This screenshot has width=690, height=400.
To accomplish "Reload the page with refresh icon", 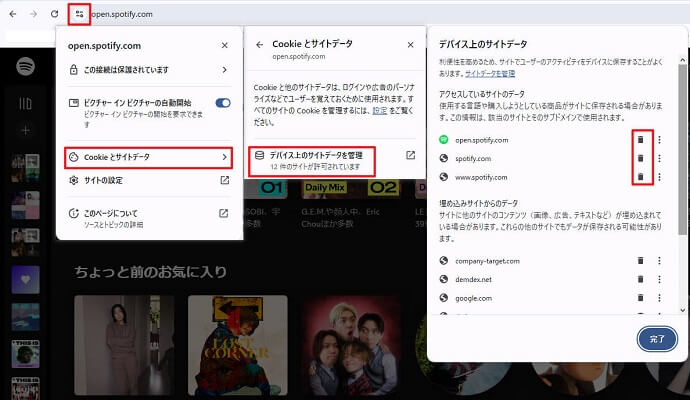I will tap(55, 14).
